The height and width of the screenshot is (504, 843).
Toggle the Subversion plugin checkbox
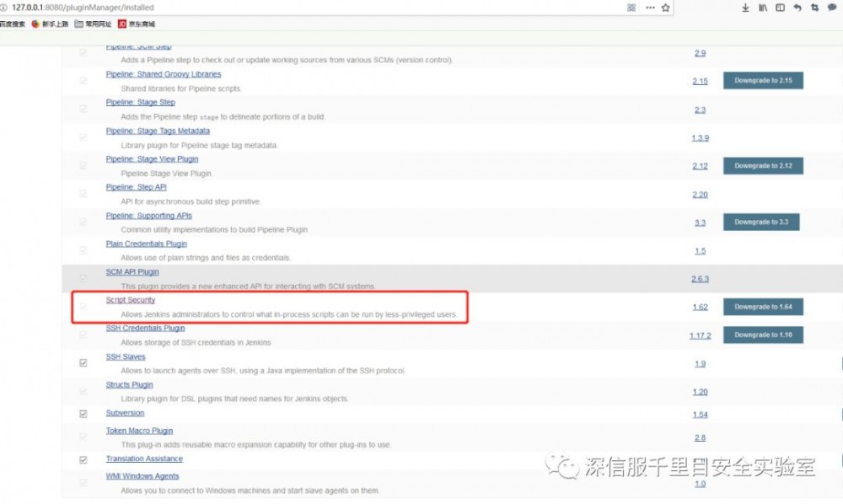(x=82, y=412)
